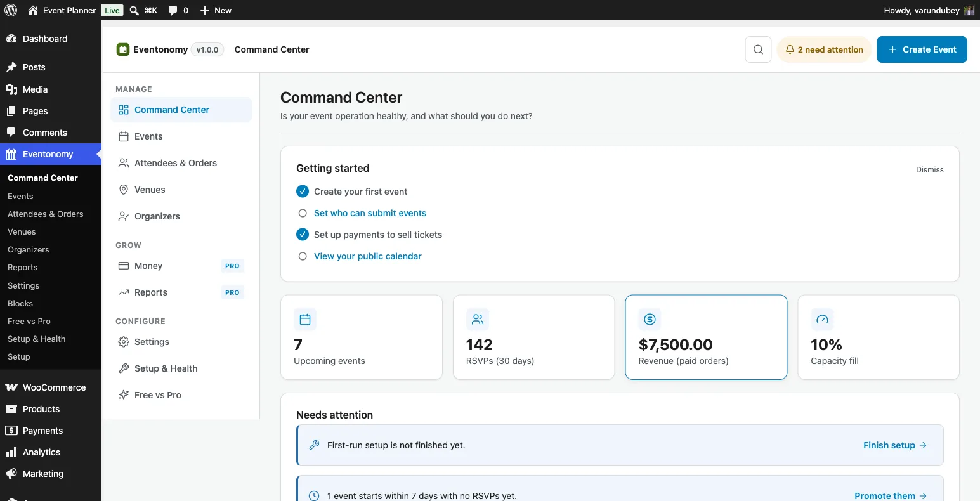
Task: Click the WordPress logo icon in the admin bar
Action: coord(11,10)
